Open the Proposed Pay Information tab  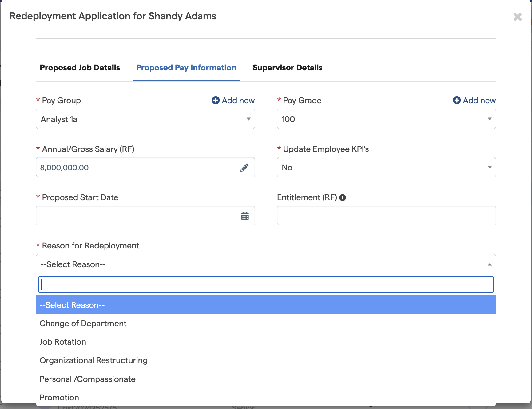pyautogui.click(x=186, y=68)
